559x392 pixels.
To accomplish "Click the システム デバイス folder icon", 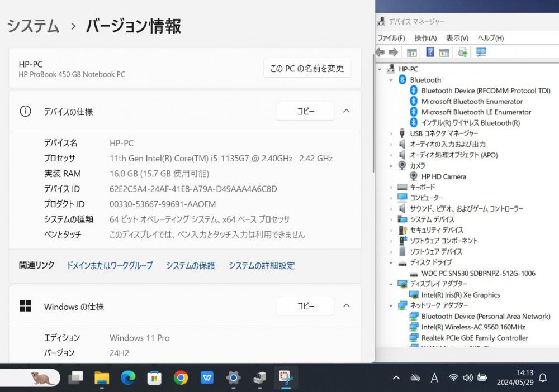I will click(x=402, y=219).
